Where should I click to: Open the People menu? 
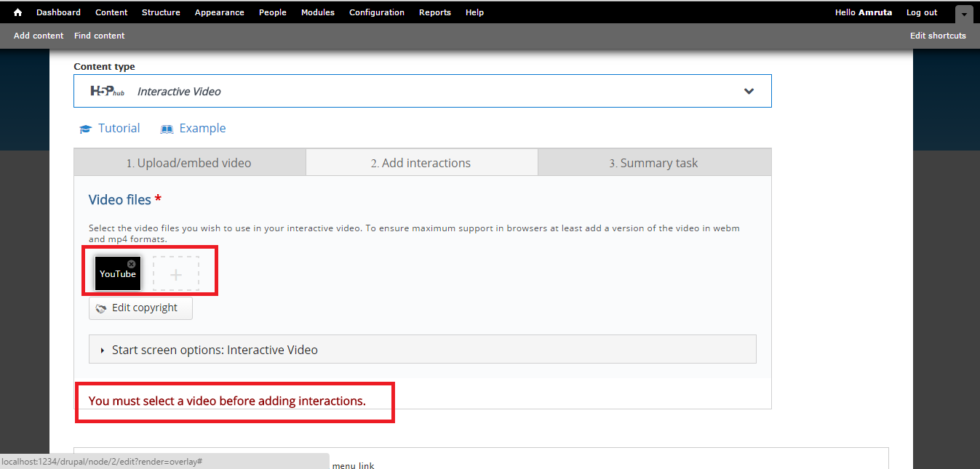[273, 12]
